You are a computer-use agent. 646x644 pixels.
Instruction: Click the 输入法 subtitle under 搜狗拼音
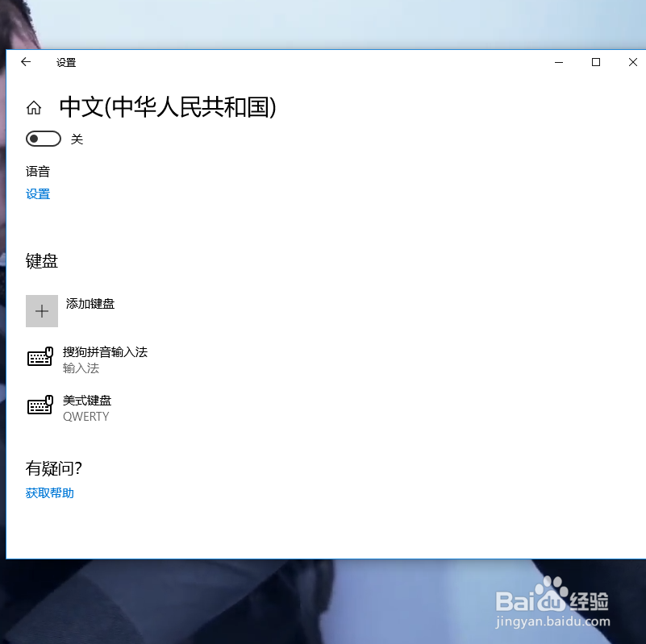coord(81,368)
